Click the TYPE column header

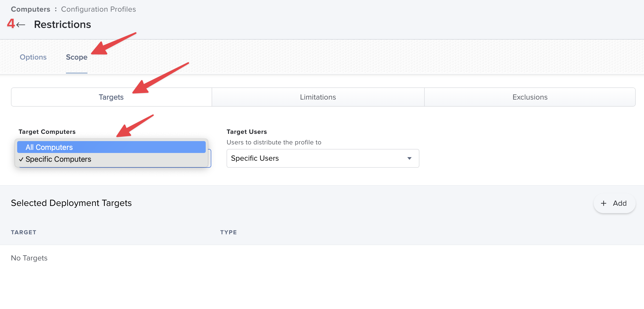click(228, 232)
